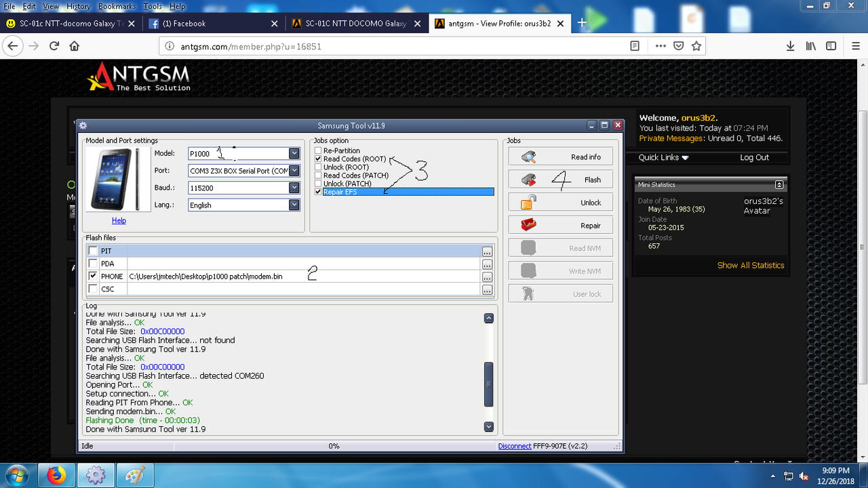868x488 pixels.
Task: Click the Flash button
Action: click(561, 180)
